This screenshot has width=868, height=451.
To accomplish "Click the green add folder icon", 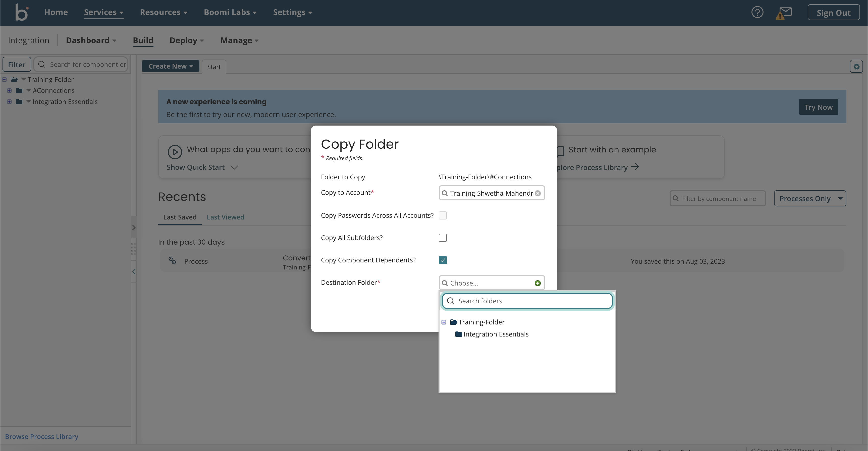I will 537,283.
